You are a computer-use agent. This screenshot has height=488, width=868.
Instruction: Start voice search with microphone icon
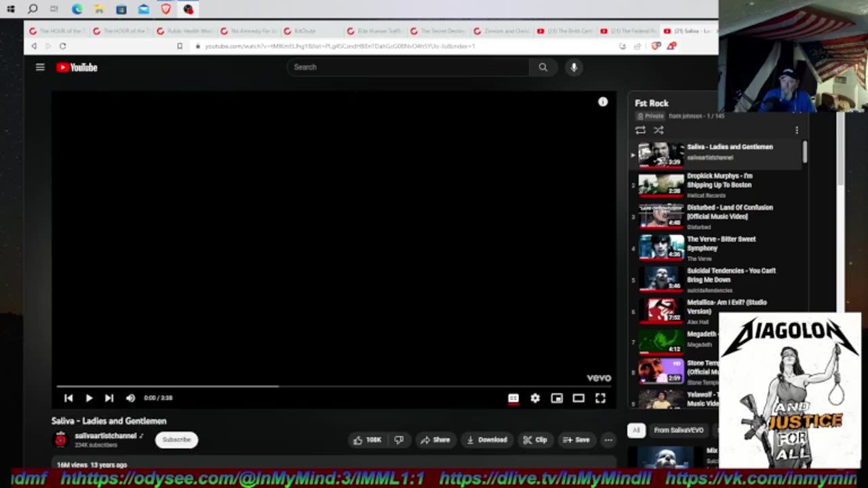[574, 67]
